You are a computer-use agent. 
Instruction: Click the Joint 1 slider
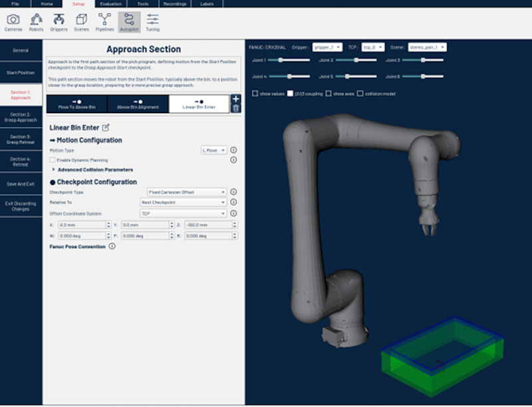[289, 60]
